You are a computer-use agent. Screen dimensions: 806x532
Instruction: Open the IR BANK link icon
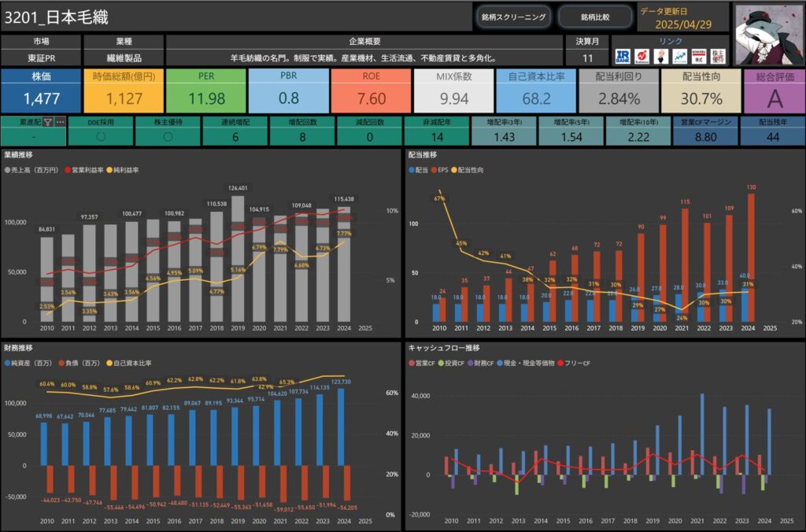click(623, 57)
